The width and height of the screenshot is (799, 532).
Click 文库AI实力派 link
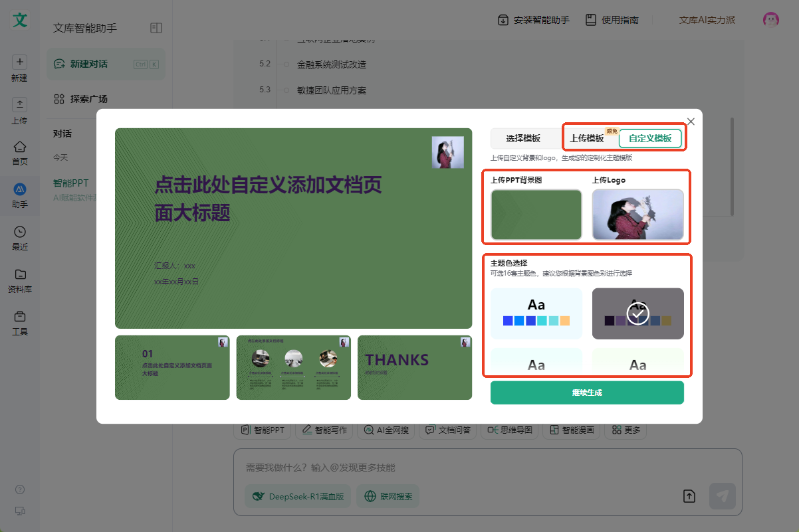707,20
